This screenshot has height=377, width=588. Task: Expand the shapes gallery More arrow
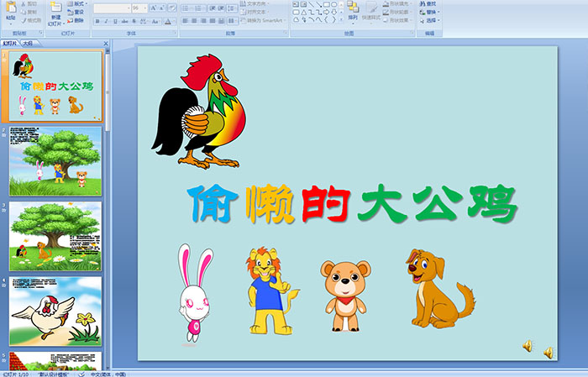[341, 19]
